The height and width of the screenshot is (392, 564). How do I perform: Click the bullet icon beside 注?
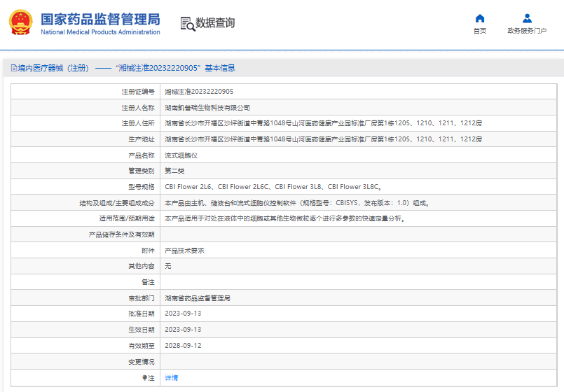pyautogui.click(x=144, y=377)
